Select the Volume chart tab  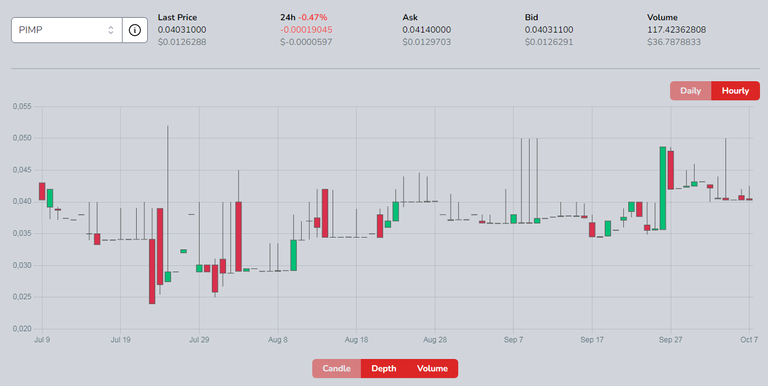tap(432, 368)
